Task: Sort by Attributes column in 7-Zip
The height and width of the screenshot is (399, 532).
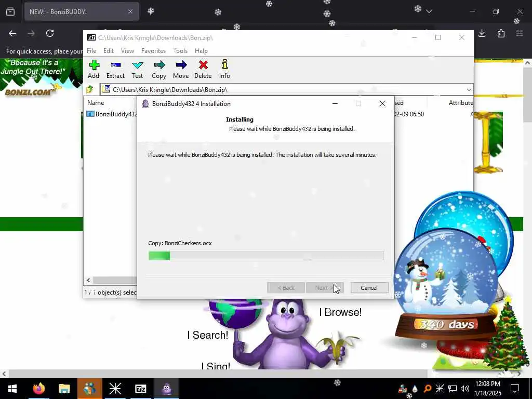Action: click(460, 103)
